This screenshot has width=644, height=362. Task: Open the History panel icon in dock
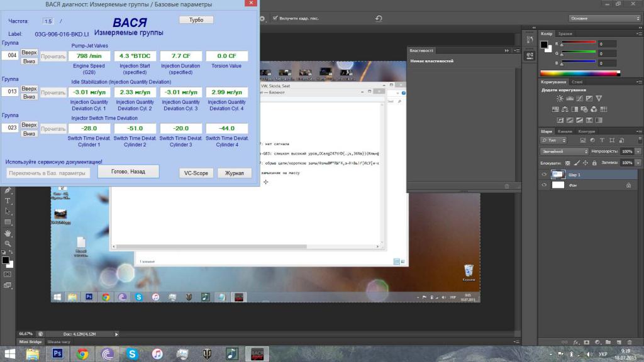530,40
